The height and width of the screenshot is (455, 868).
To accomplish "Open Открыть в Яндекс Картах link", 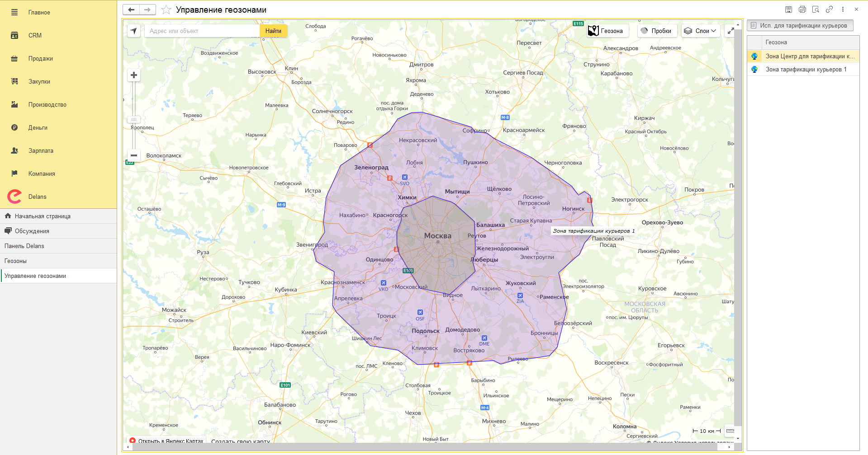I will 166,441.
